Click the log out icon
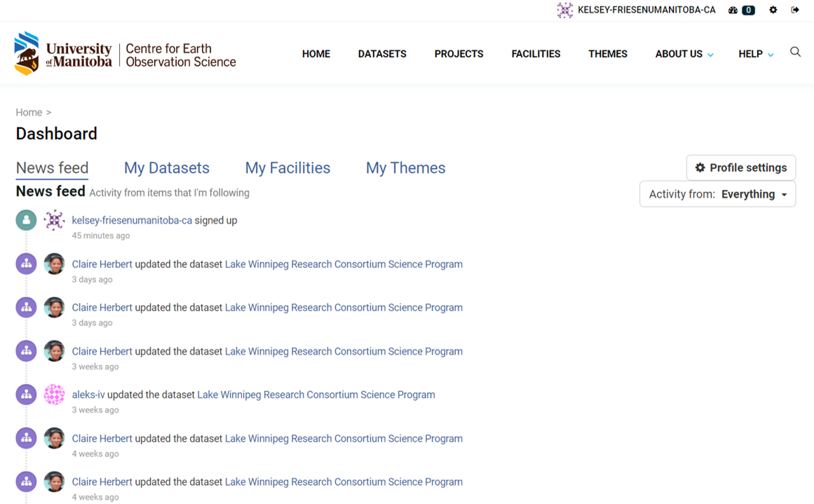 794,11
